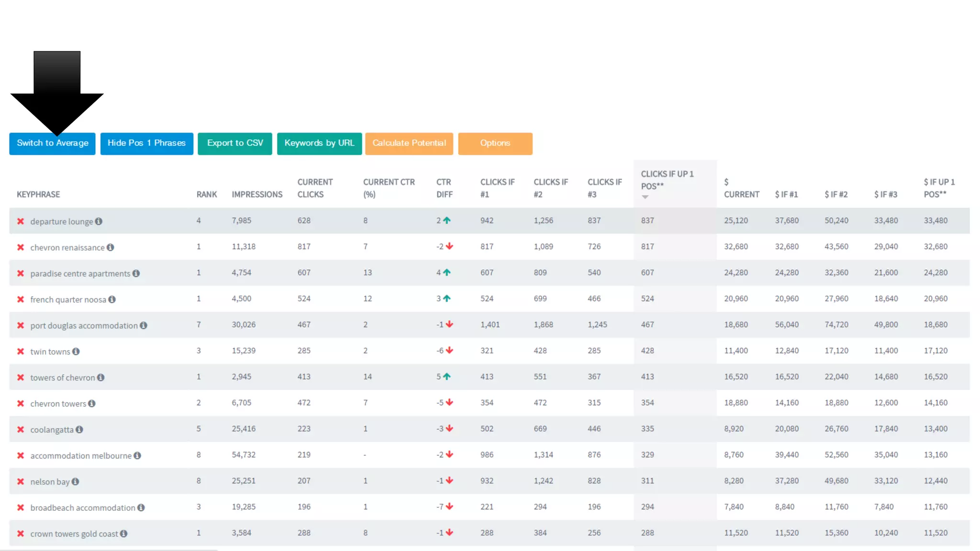Sort by Current Clicks column header
Screen dimensions: 980x551
click(x=314, y=188)
